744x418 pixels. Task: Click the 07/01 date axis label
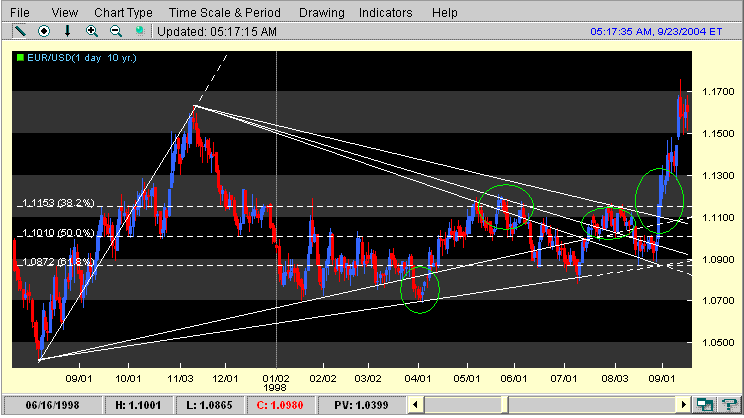(x=564, y=379)
